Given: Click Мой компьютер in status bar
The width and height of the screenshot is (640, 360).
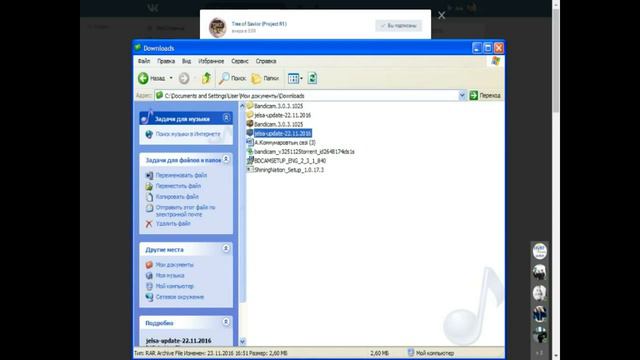Looking at the screenshot, I should click(431, 353).
